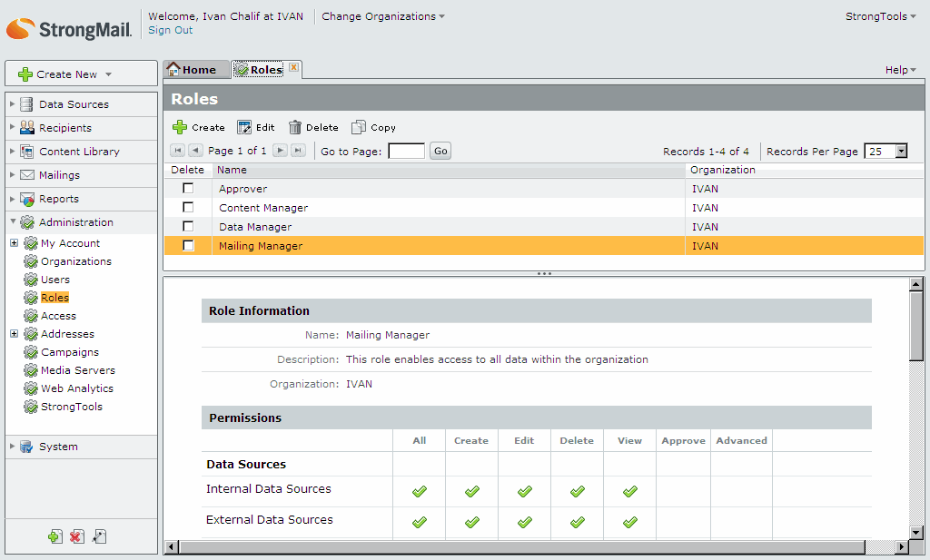
Task: Click the System database icon
Action: (x=26, y=447)
